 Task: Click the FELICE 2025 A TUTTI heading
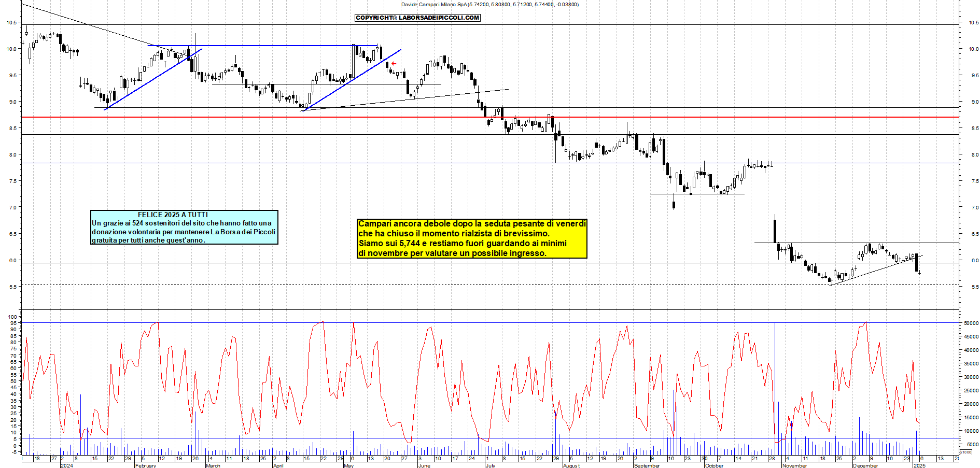tap(173, 215)
